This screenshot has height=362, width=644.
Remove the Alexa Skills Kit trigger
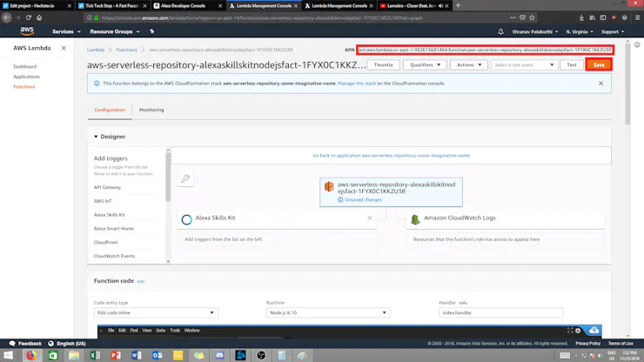(370, 218)
